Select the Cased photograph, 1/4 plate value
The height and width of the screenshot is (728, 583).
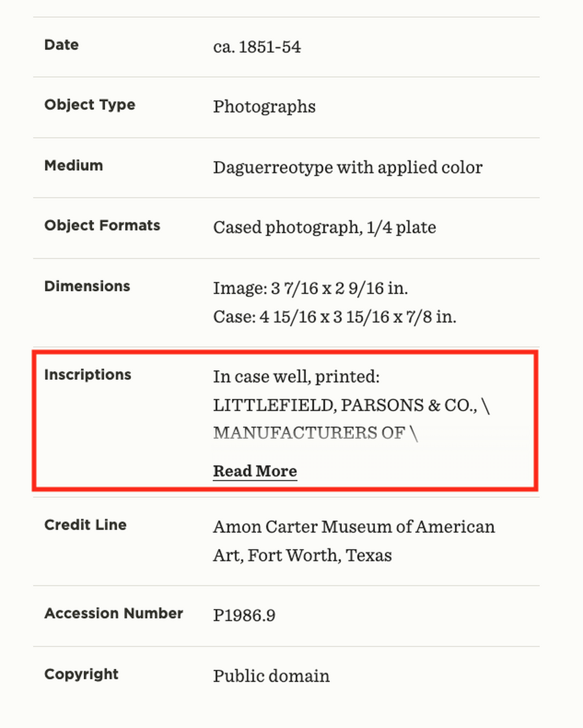324,228
